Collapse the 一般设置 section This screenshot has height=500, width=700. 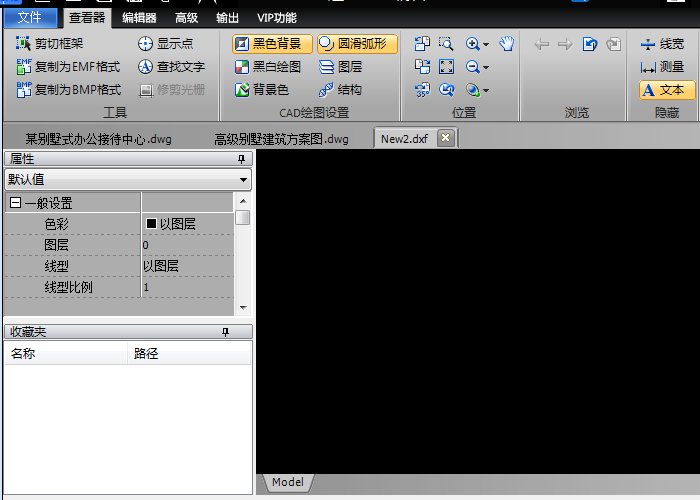pos(15,203)
